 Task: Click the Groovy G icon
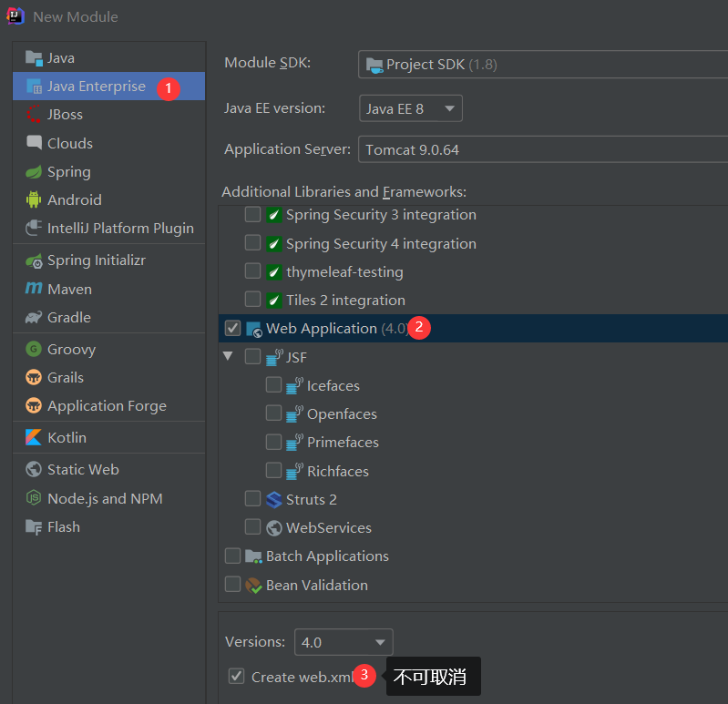pyautogui.click(x=34, y=349)
